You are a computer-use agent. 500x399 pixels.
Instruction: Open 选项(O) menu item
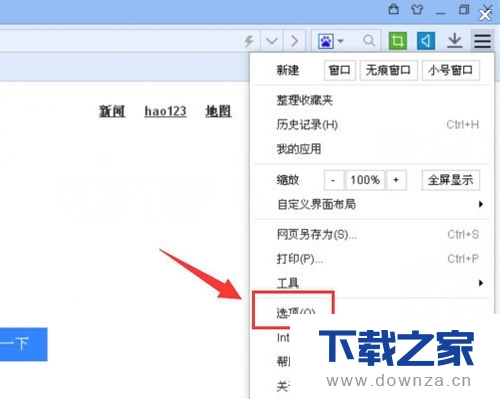pos(295,312)
